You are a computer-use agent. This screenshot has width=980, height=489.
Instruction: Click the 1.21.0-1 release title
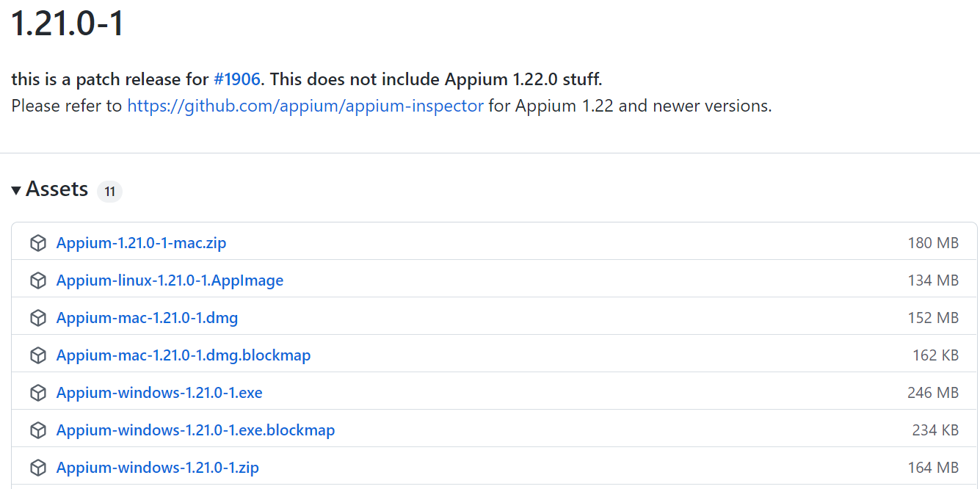(x=68, y=23)
